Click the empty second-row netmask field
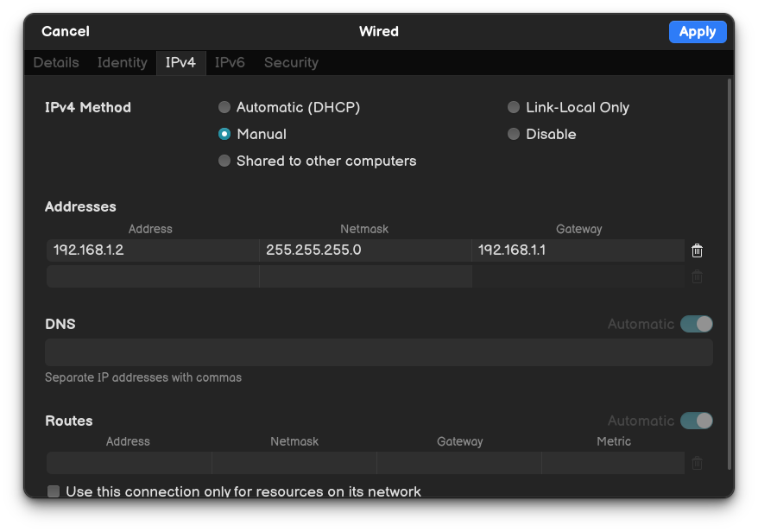The width and height of the screenshot is (758, 532). pos(365,276)
